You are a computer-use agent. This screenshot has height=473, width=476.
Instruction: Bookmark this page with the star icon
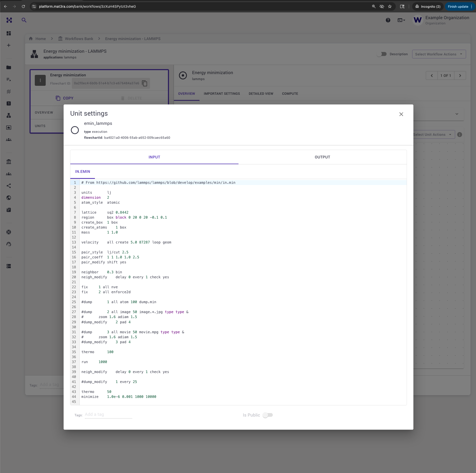tap(390, 6)
